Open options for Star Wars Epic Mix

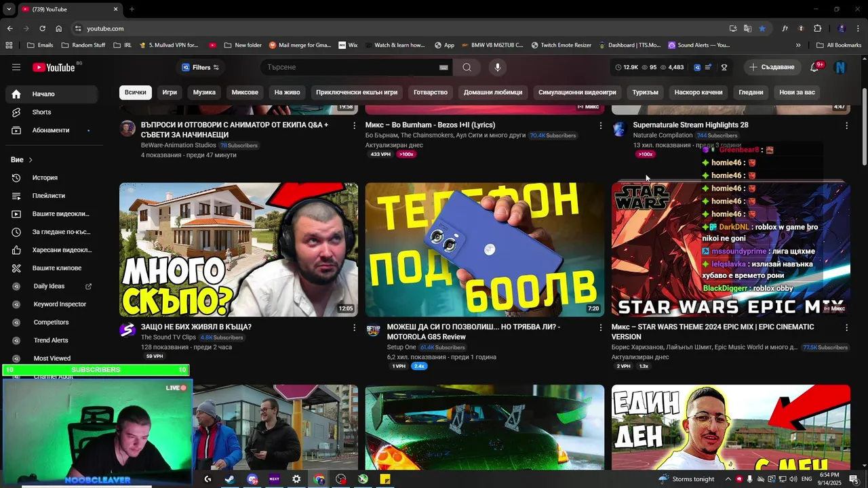[846, 327]
